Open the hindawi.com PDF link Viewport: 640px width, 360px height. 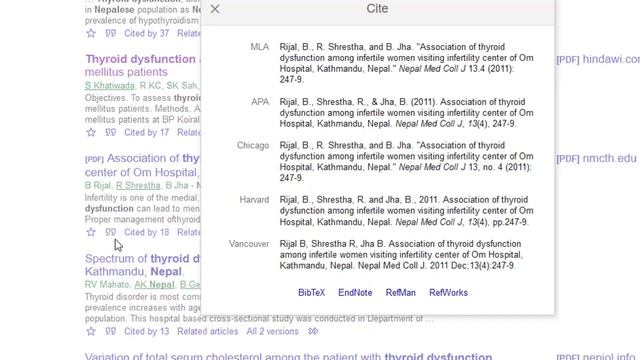[x=598, y=59]
